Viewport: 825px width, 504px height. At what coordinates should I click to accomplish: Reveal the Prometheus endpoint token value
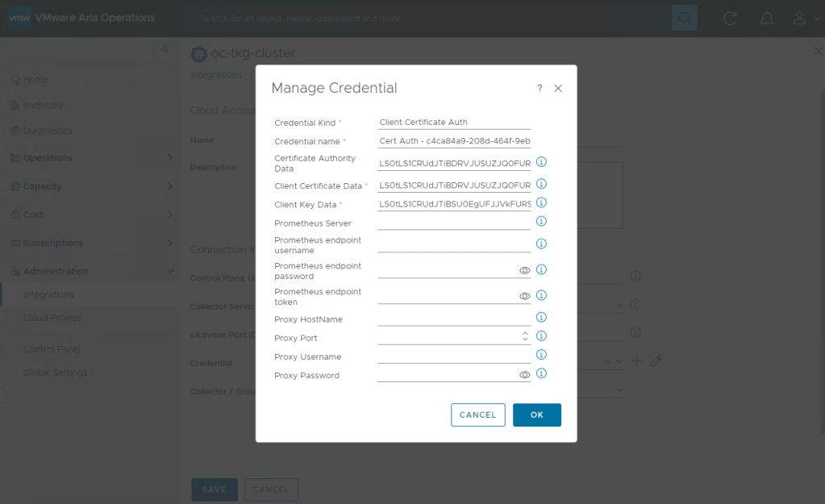[x=525, y=296]
